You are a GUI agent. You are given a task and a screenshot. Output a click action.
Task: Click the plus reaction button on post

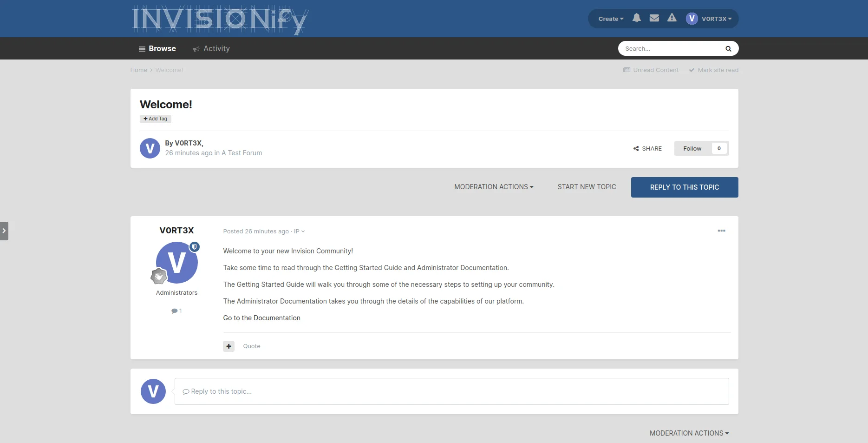[x=228, y=346]
